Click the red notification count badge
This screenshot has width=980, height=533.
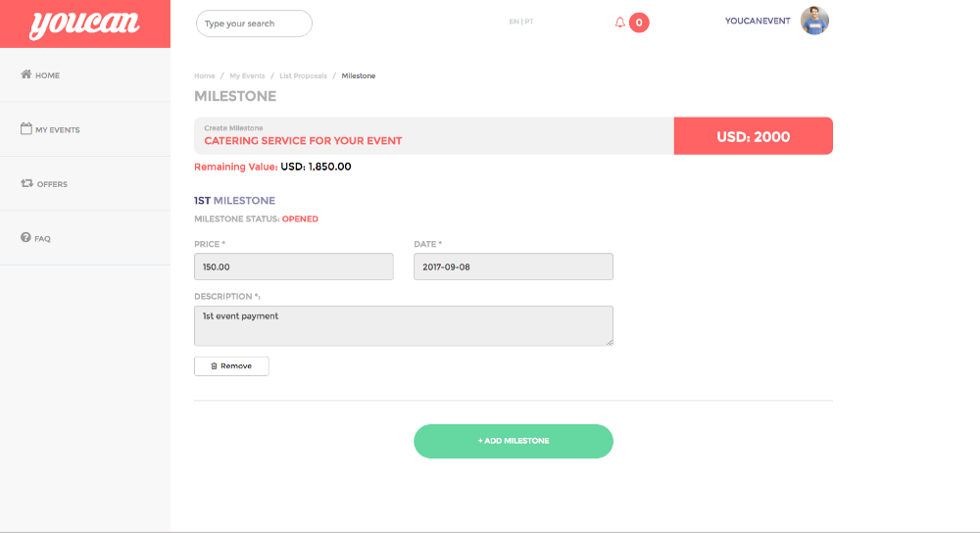pyautogui.click(x=639, y=23)
